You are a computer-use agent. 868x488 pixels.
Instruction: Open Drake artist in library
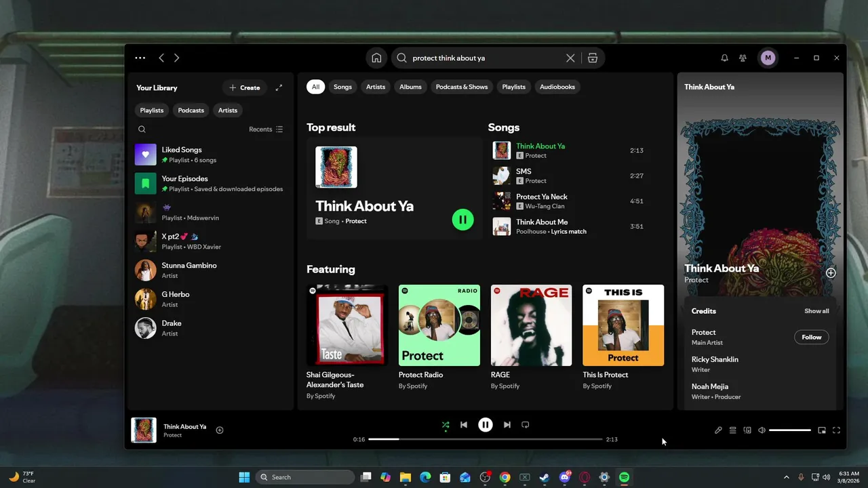(210, 328)
